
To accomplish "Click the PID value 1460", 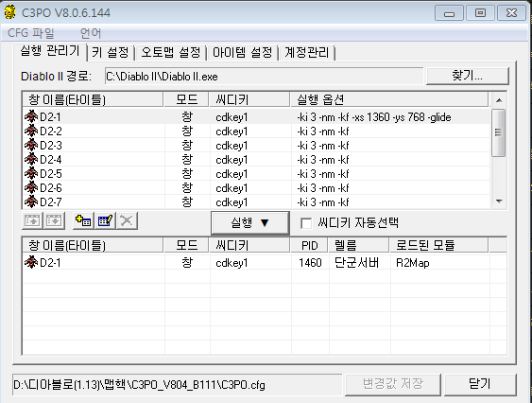I will point(310,263).
